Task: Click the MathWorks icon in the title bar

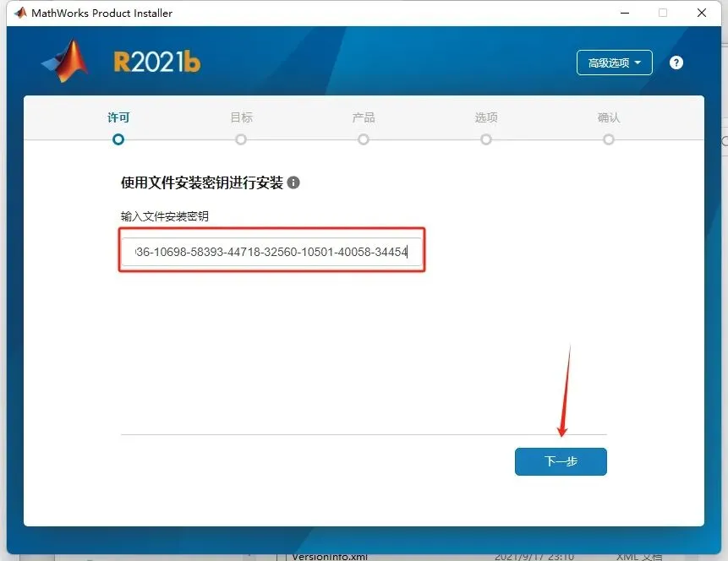Action: point(20,13)
